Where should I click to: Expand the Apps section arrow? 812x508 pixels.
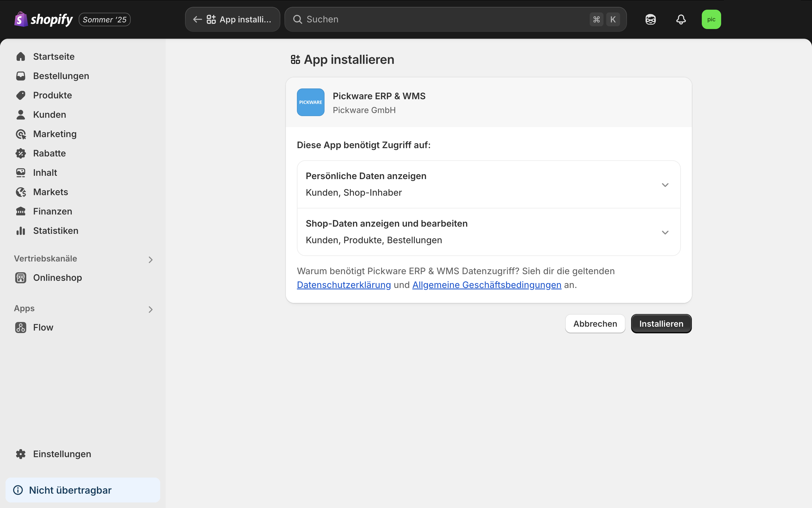[x=150, y=310]
